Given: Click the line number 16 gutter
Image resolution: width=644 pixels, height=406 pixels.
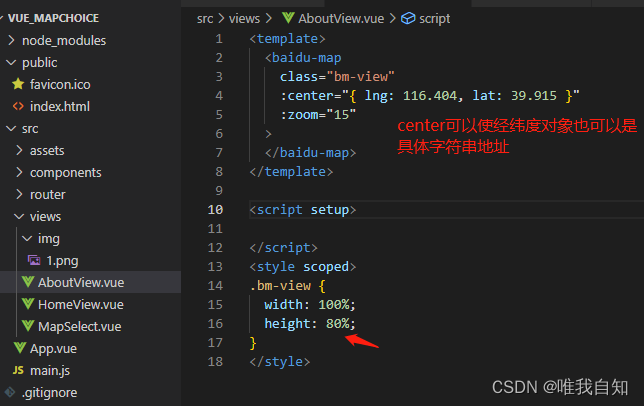Looking at the screenshot, I should click(x=215, y=323).
